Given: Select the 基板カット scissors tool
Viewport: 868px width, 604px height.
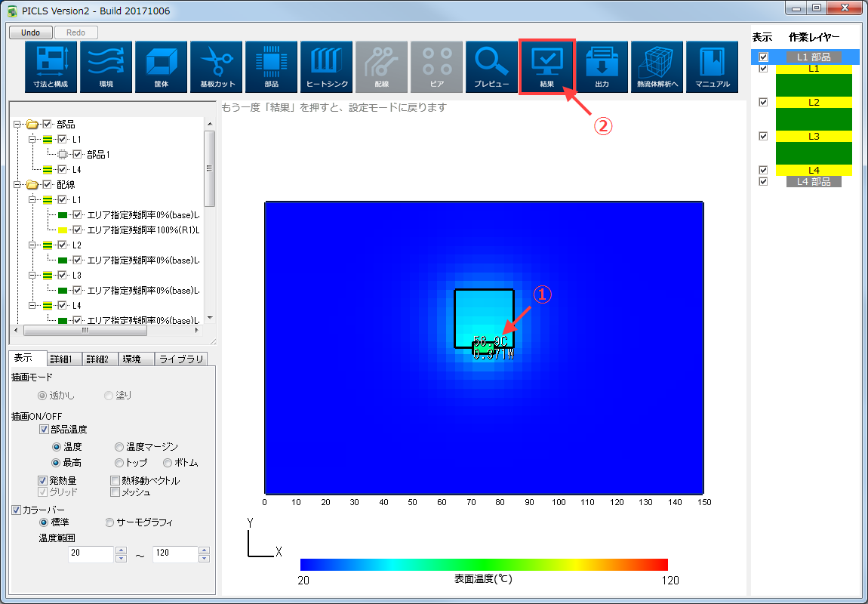Looking at the screenshot, I should click(217, 66).
